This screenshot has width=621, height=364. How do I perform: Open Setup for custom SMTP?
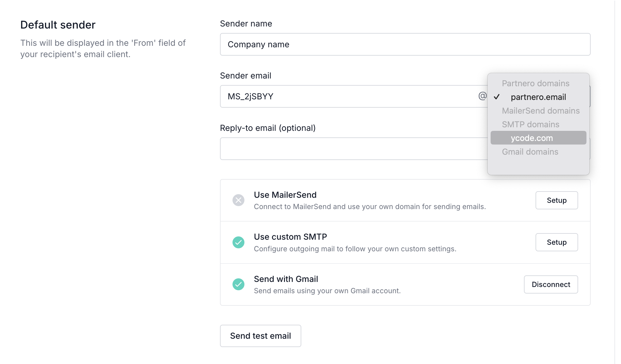[x=556, y=242]
